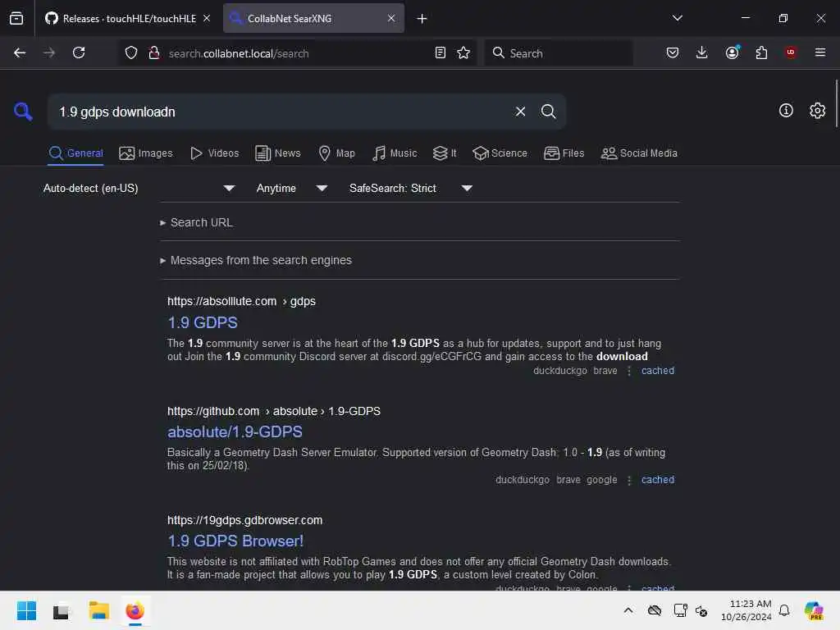Open Firefox View icon in tab bar

16,18
